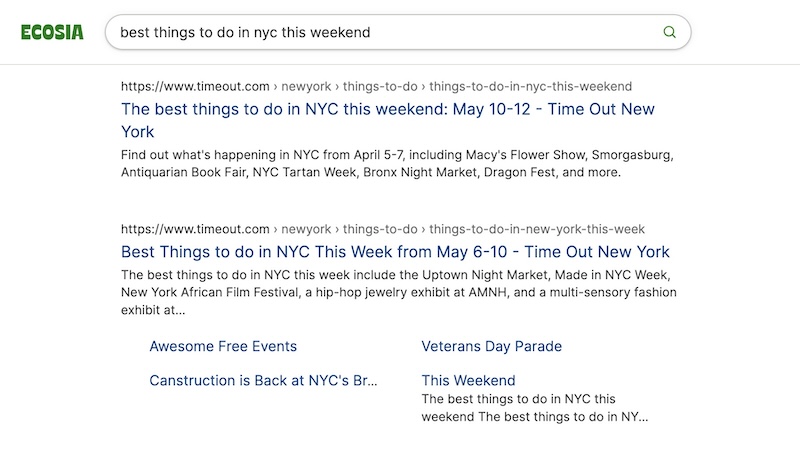Open the Awesome Free Events sitelink
The height and width of the screenshot is (474, 800).
pos(223,347)
